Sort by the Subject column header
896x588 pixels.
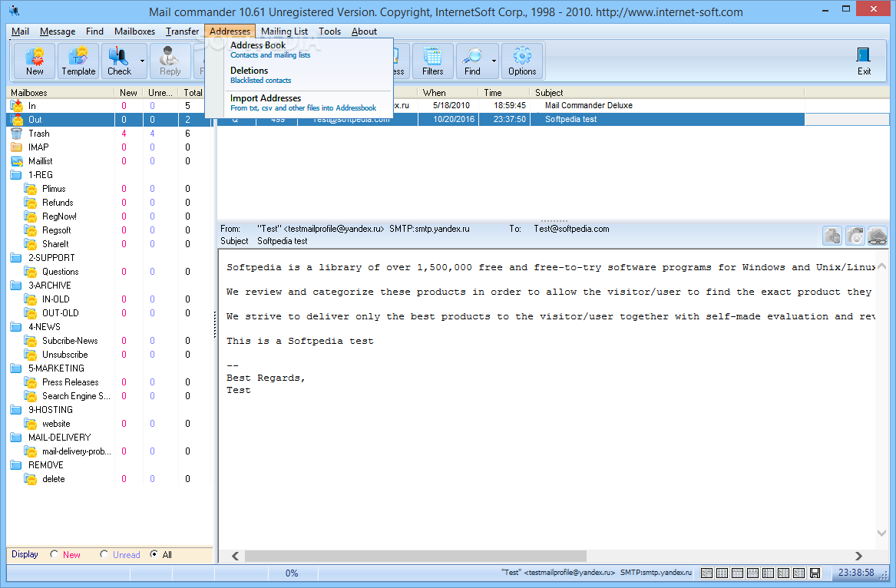click(667, 93)
